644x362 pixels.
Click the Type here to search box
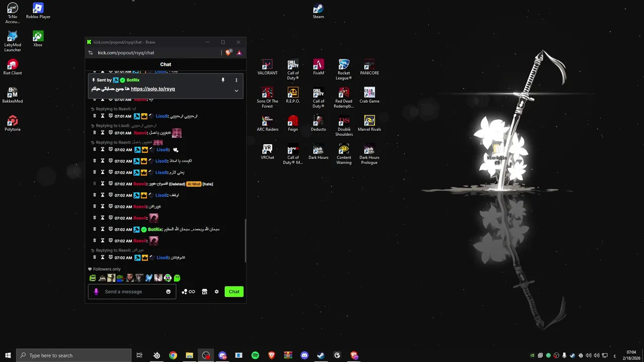tap(74, 355)
